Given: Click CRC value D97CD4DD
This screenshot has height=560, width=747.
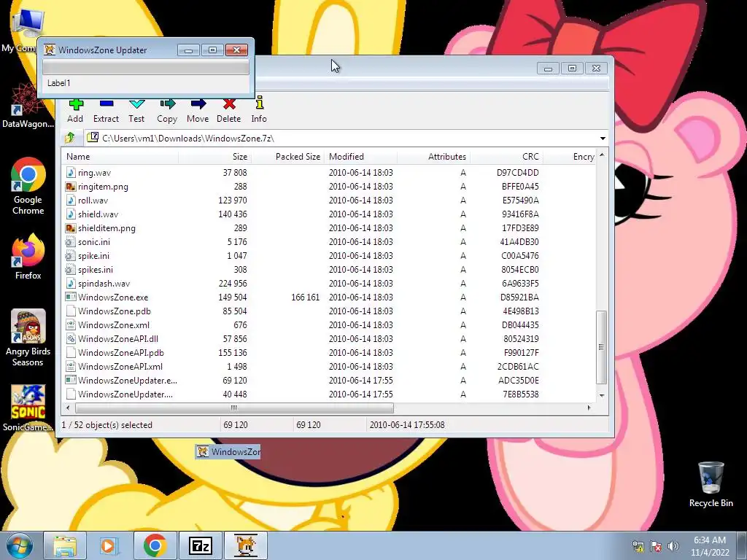Looking at the screenshot, I should [x=518, y=173].
